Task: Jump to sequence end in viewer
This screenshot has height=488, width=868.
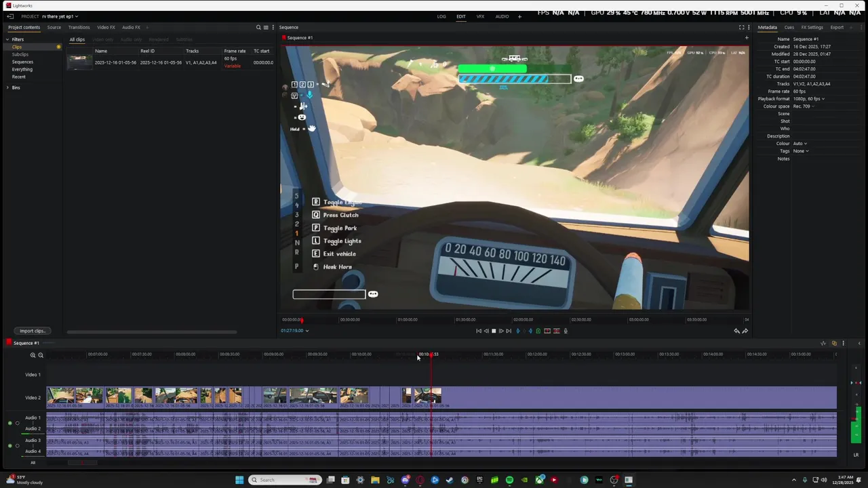Action: click(509, 331)
